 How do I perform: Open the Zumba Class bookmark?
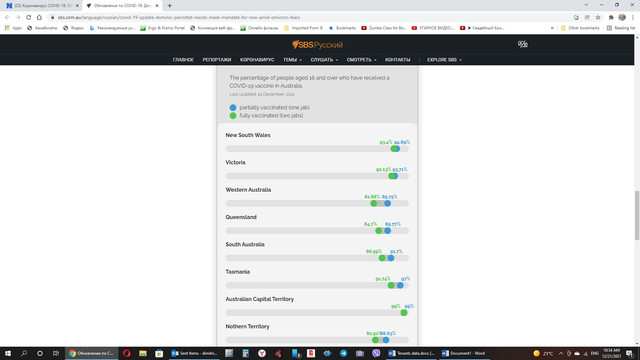[x=383, y=28]
